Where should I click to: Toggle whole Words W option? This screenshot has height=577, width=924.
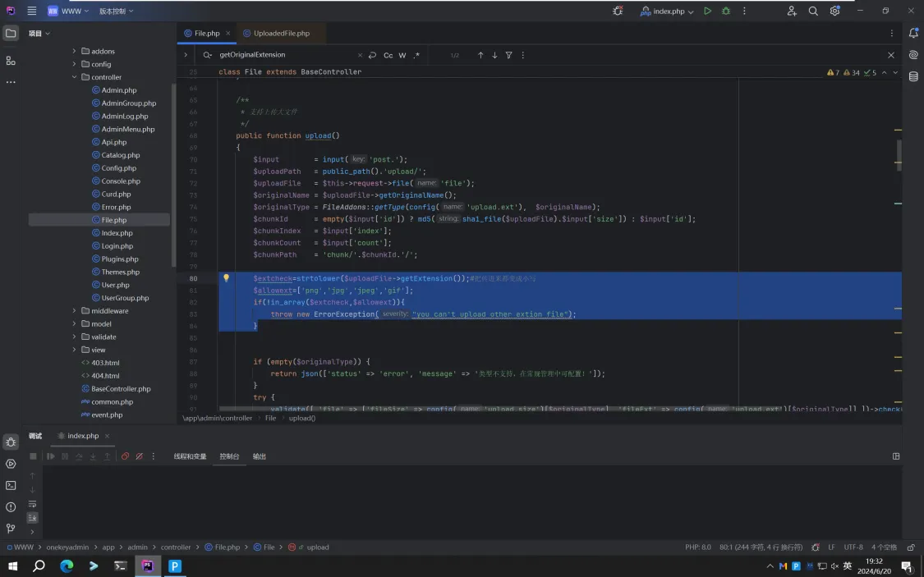click(x=402, y=55)
